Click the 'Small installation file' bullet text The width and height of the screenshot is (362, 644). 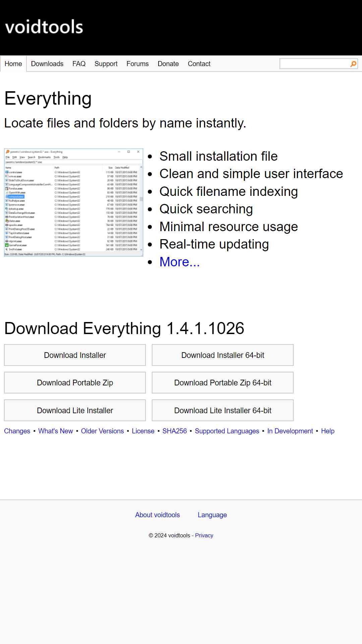(219, 156)
